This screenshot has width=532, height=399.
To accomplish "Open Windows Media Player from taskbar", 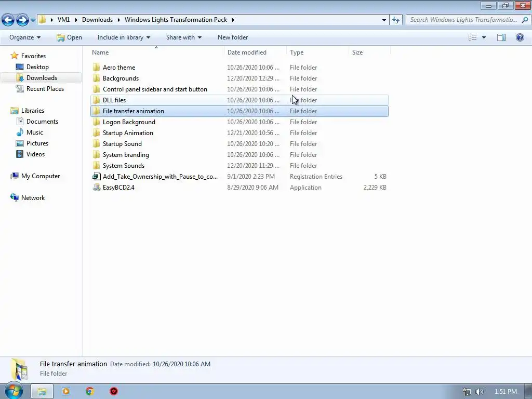I will 66,392.
